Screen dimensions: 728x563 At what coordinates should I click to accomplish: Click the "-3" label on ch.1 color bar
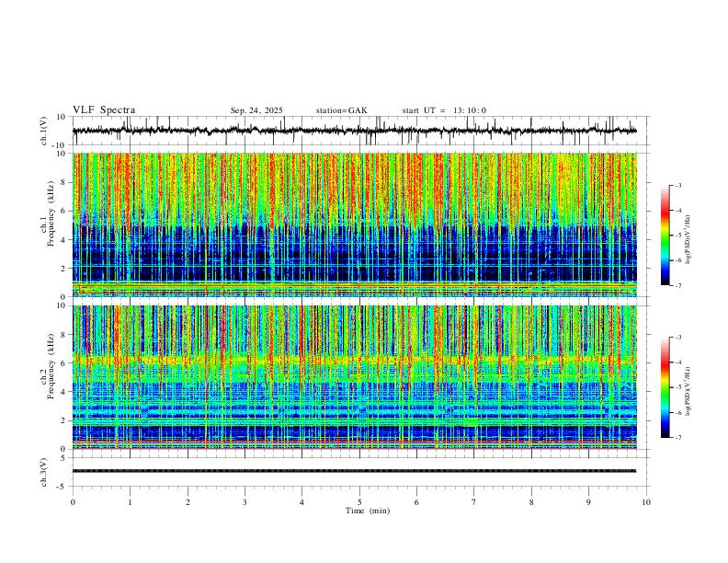[677, 185]
